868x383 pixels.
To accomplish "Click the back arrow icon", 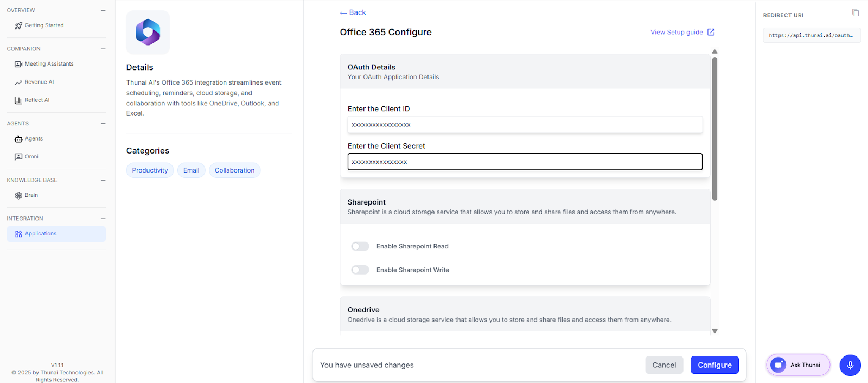I will point(343,13).
